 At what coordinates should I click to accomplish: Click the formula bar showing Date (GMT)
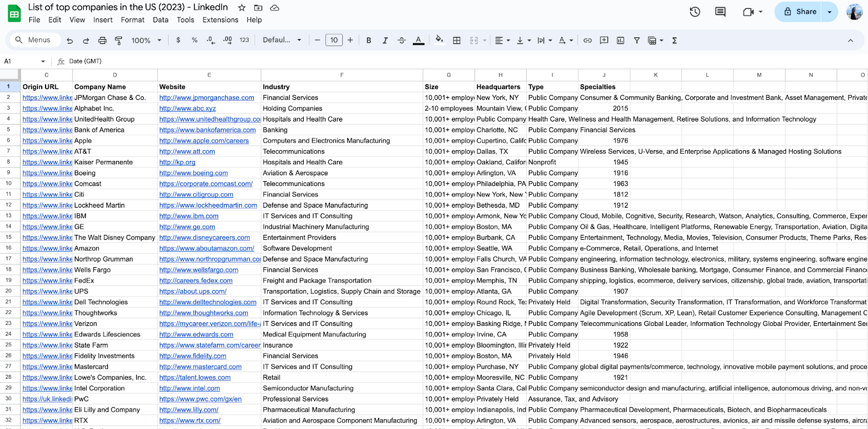point(467,61)
